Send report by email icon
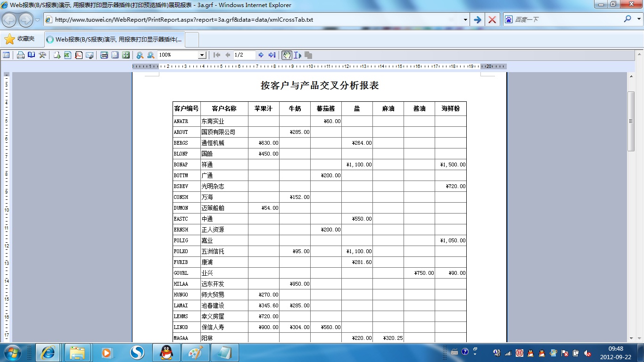Image resolution: width=644 pixels, height=362 pixels. pos(90,55)
